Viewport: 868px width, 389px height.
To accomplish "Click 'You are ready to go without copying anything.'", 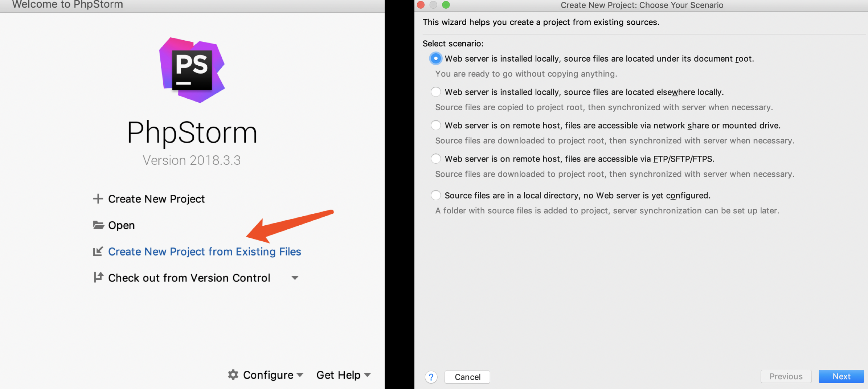I will point(526,74).
